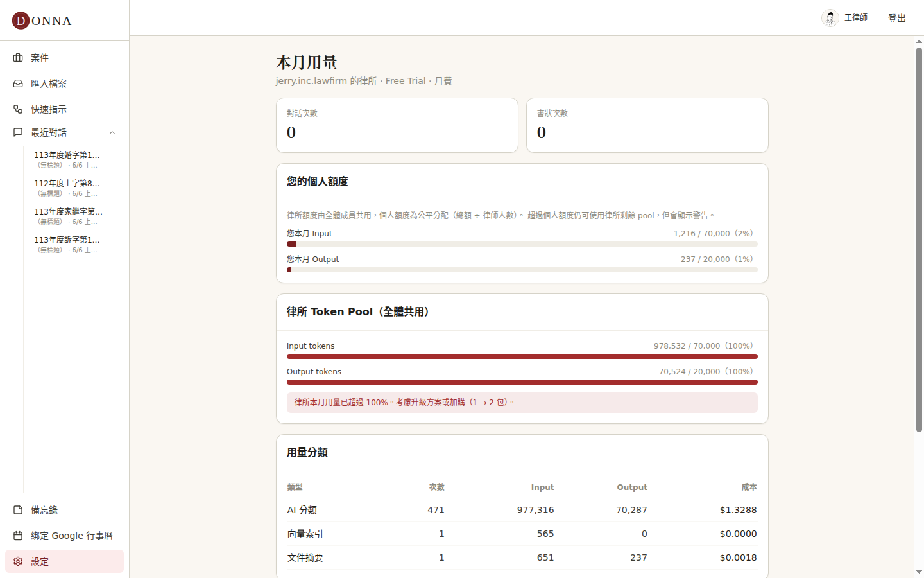The width and height of the screenshot is (924, 578).
Task: Click the 次數 column header
Action: coord(437,487)
